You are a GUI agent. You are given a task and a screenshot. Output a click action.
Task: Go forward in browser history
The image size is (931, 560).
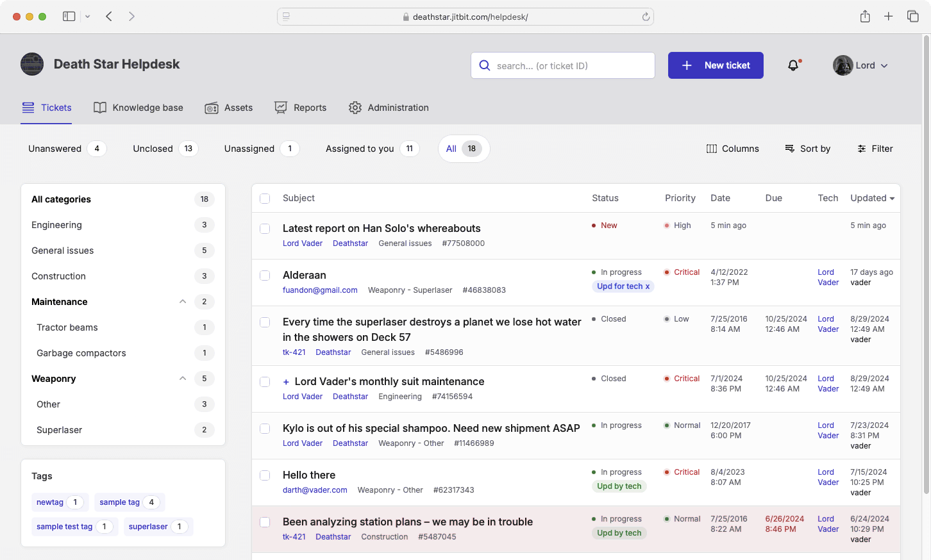pyautogui.click(x=131, y=17)
